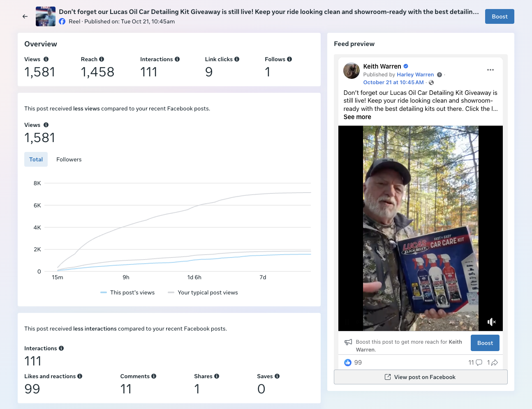Open the October 21 at 10:45 AM timestamp

coord(393,83)
